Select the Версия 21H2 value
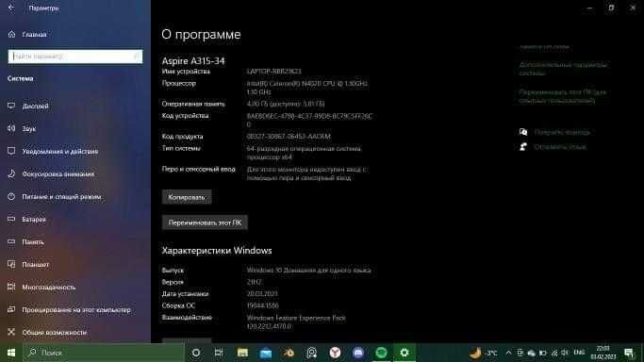 pos(254,282)
